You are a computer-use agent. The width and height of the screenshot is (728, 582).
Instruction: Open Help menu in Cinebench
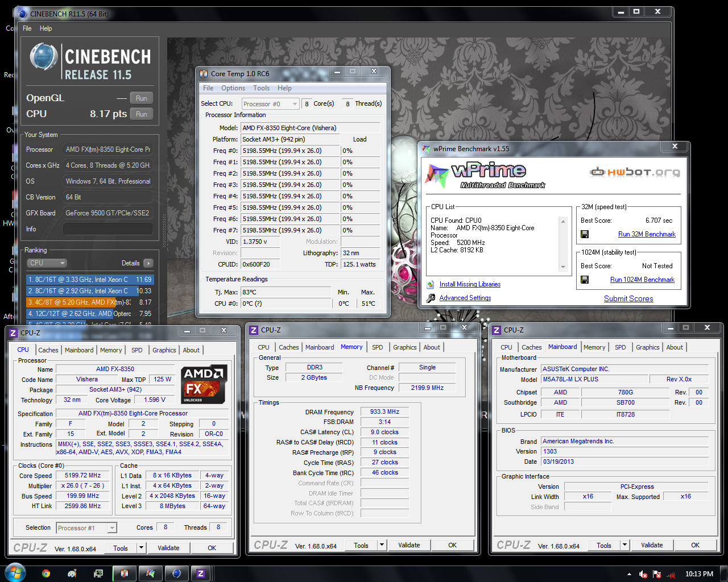[46, 28]
